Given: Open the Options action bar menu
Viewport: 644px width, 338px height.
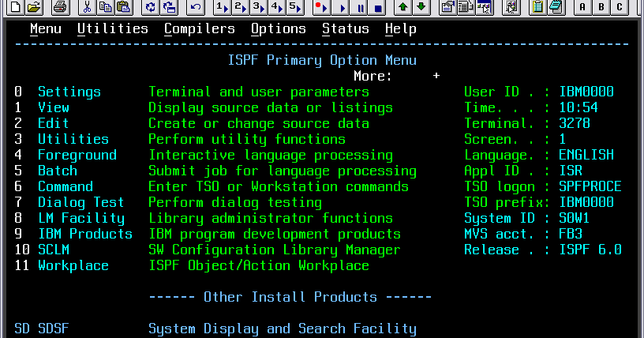Looking at the screenshot, I should pyautogui.click(x=279, y=28).
